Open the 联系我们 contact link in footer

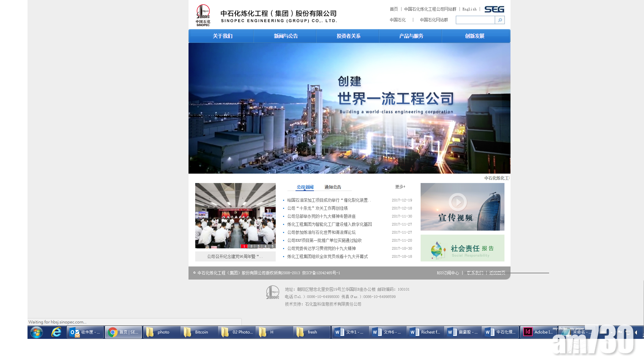coord(475,273)
